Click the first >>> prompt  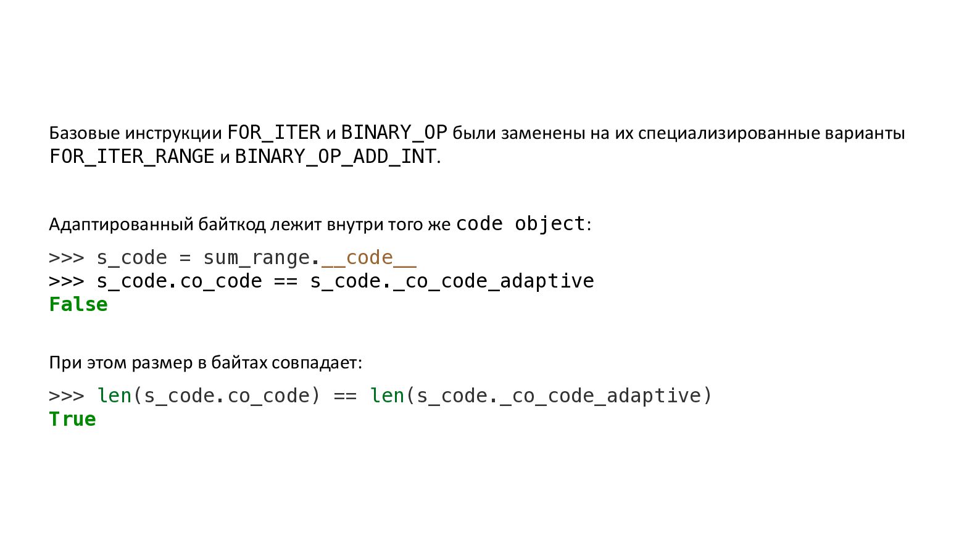point(67,258)
